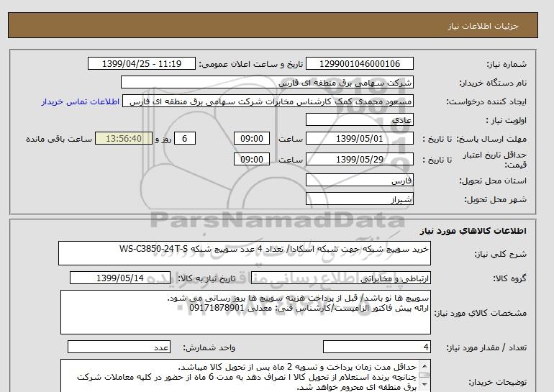Image resolution: width=554 pixels, height=392 pixels.
Task: Click scroll up arrow in buyer notes
Action: [x=424, y=365]
